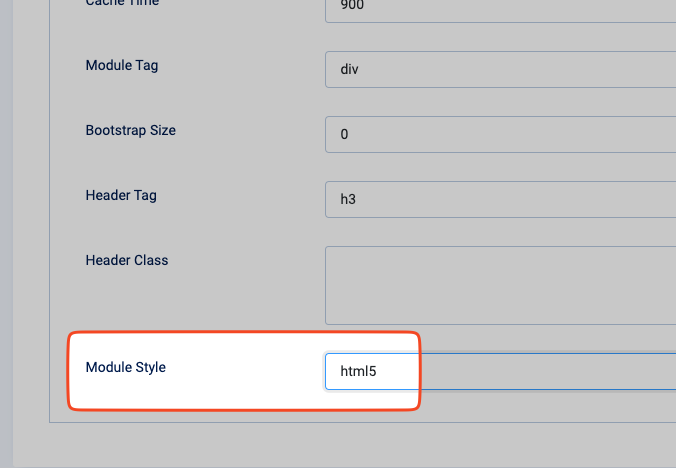The image size is (676, 468).
Task: Open the Header Tag dropdown showing h3
Action: pyautogui.click(x=500, y=199)
